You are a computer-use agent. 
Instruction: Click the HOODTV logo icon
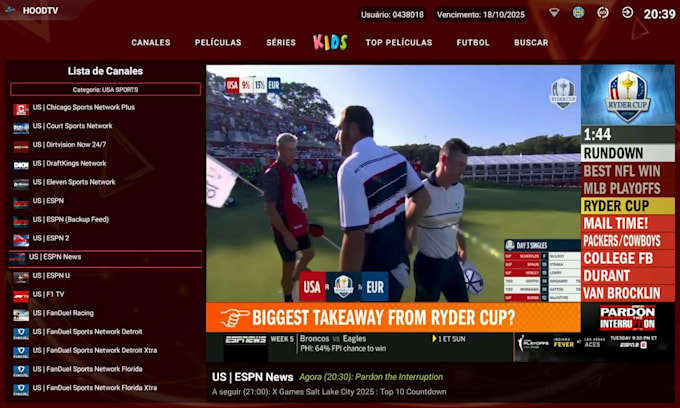10,10
